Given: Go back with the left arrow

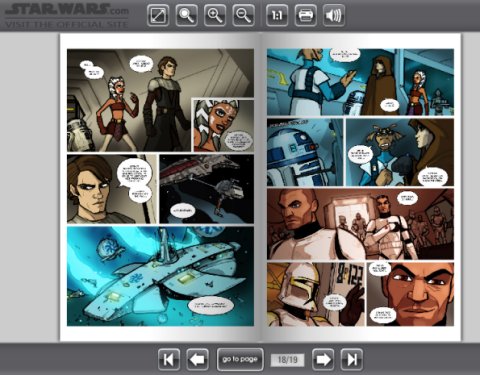Looking at the screenshot, I should pos(198,359).
